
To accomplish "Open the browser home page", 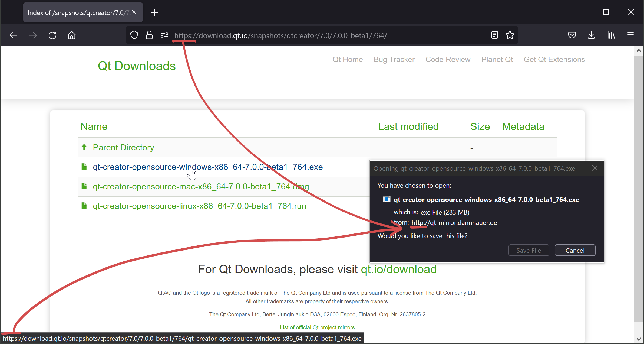I will (72, 35).
